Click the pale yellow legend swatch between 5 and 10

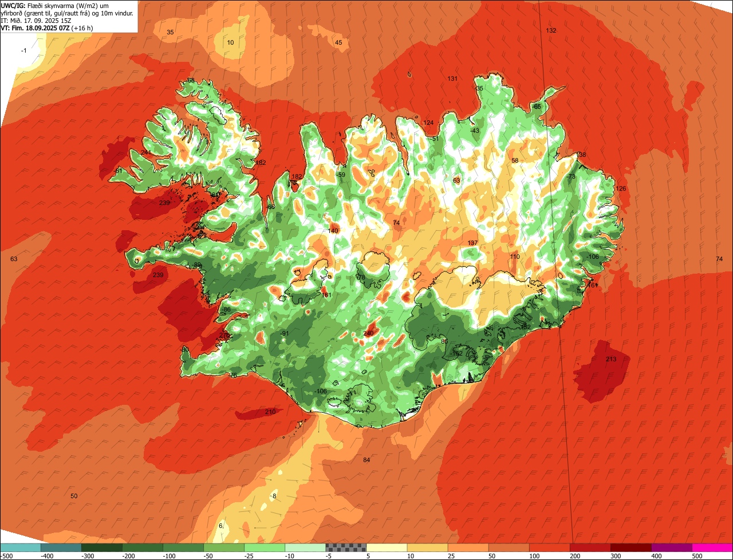386,547
